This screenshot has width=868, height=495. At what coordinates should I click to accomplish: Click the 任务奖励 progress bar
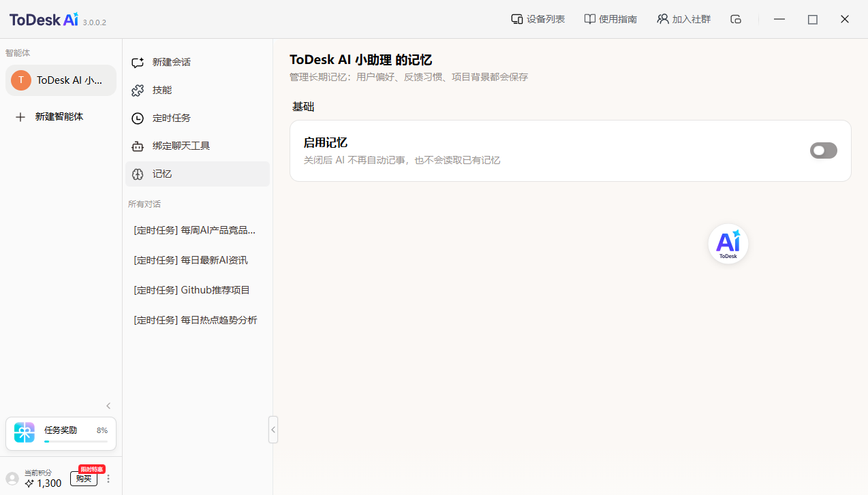pos(76,441)
